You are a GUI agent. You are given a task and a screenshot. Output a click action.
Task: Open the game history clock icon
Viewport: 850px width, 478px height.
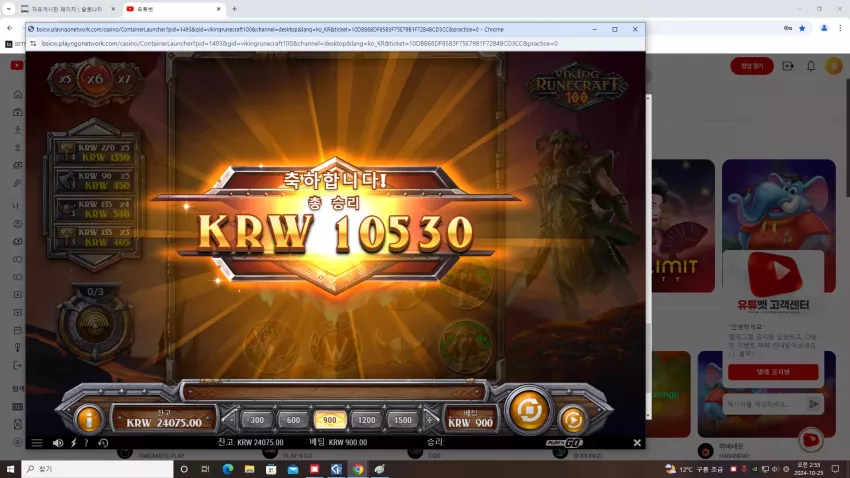pos(103,443)
